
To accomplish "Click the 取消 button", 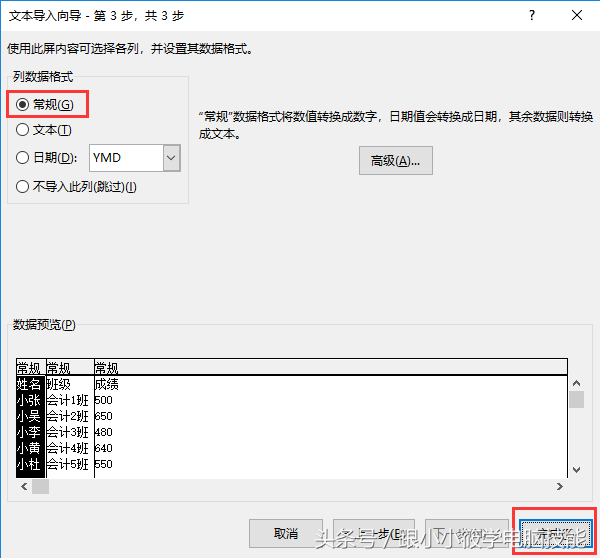I will coord(286,533).
